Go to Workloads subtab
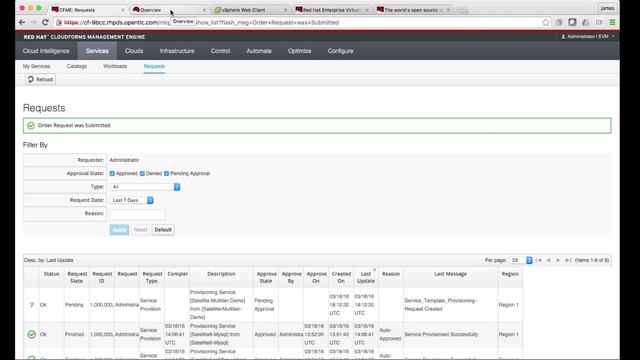The image size is (640, 360). [x=115, y=66]
